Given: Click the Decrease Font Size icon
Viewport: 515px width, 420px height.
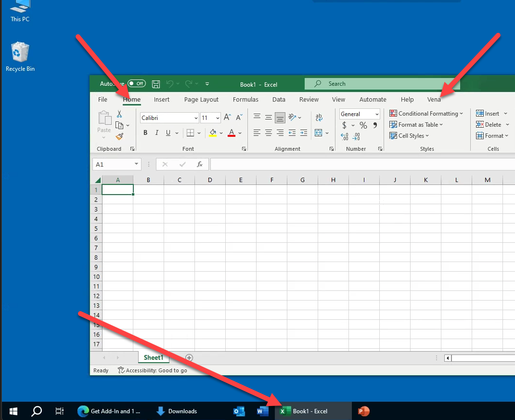Looking at the screenshot, I should 239,118.
